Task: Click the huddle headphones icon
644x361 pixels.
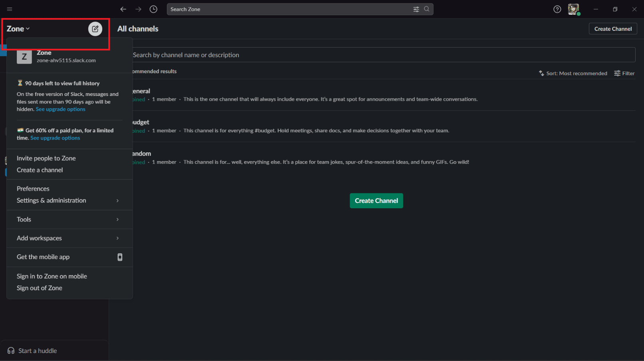Action: coord(11,351)
